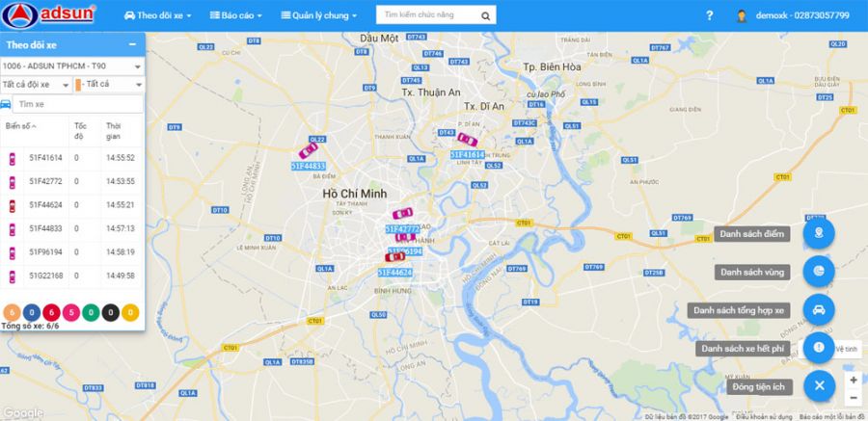868x421 pixels.
Task: Open the Quản lý chung menu
Action: pyautogui.click(x=319, y=15)
